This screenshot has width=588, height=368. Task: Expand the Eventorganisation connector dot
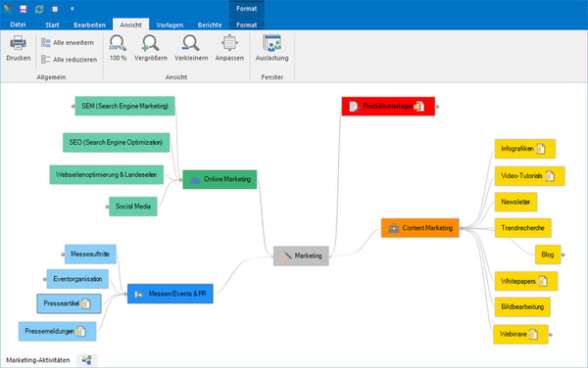(45, 279)
